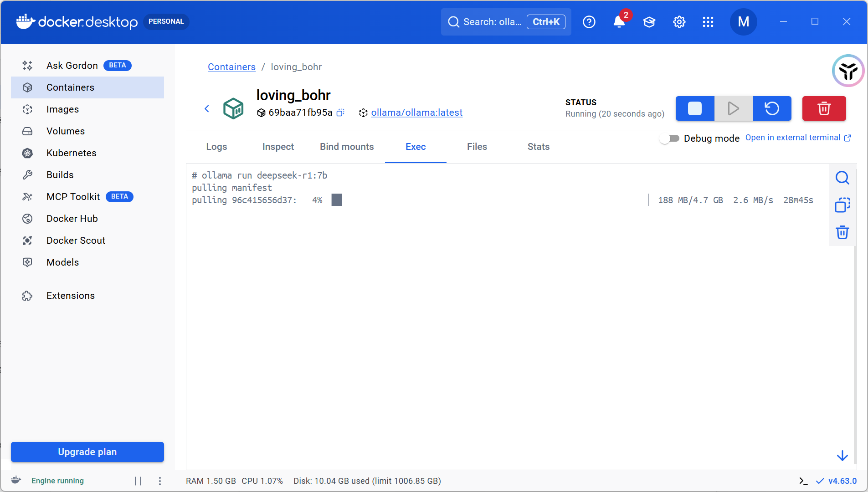Image resolution: width=868 pixels, height=492 pixels.
Task: Click the 'ollama run deepseek-r1:7b' command line
Action: [260, 175]
